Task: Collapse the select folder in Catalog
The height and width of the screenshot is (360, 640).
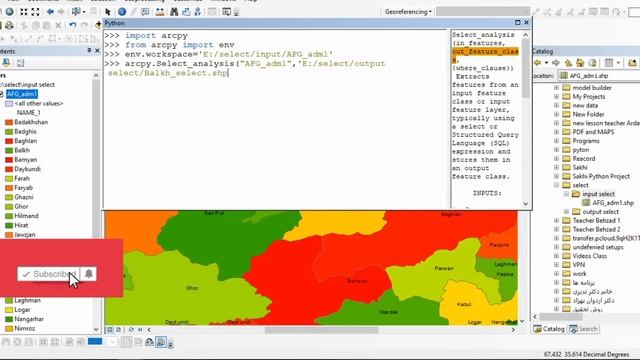Action: click(x=556, y=185)
